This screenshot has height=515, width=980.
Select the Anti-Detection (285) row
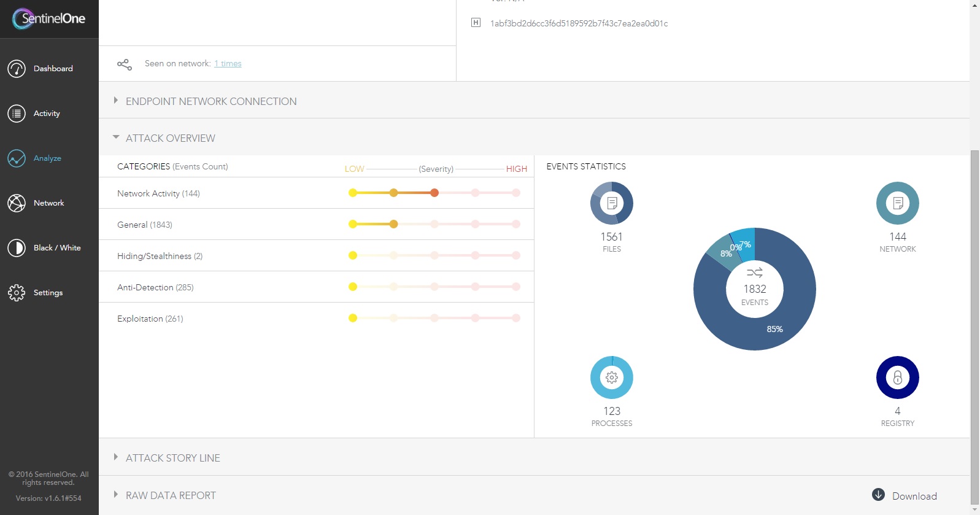pyautogui.click(x=317, y=287)
